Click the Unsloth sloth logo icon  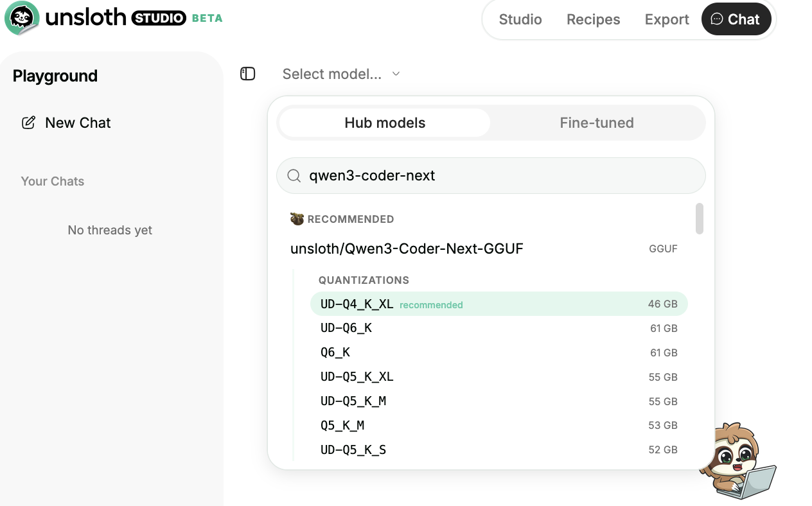[x=22, y=18]
